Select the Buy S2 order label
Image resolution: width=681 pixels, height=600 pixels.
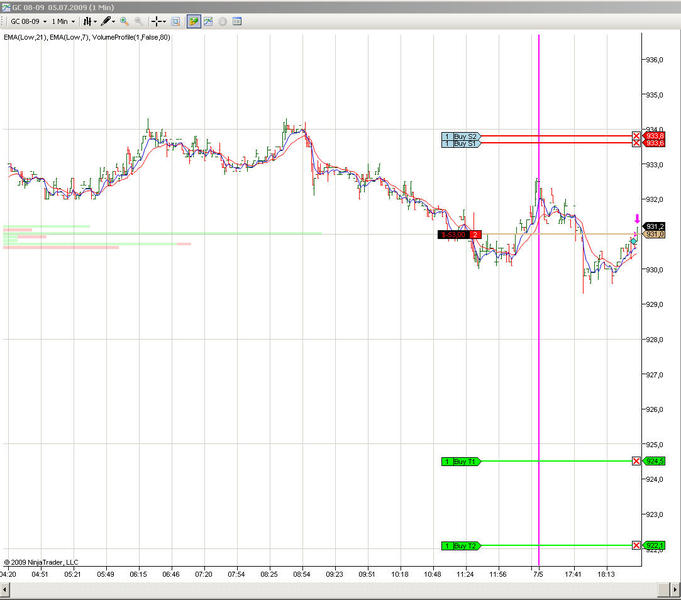point(461,136)
